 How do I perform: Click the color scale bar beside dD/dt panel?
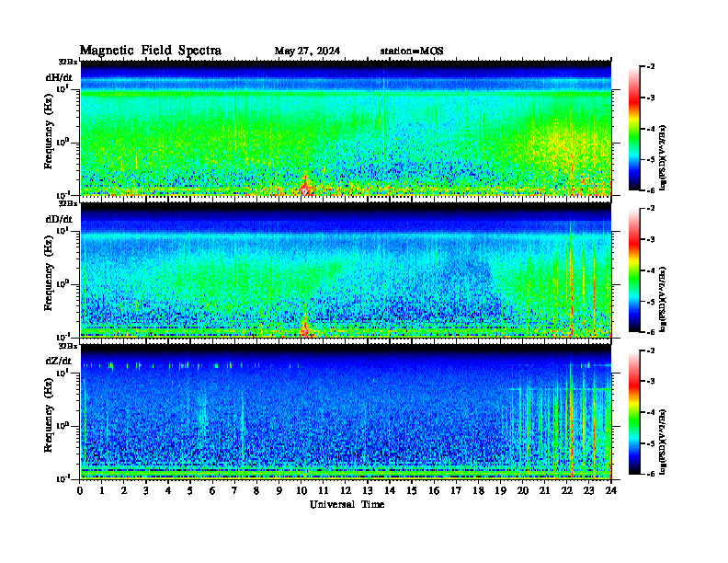634,270
